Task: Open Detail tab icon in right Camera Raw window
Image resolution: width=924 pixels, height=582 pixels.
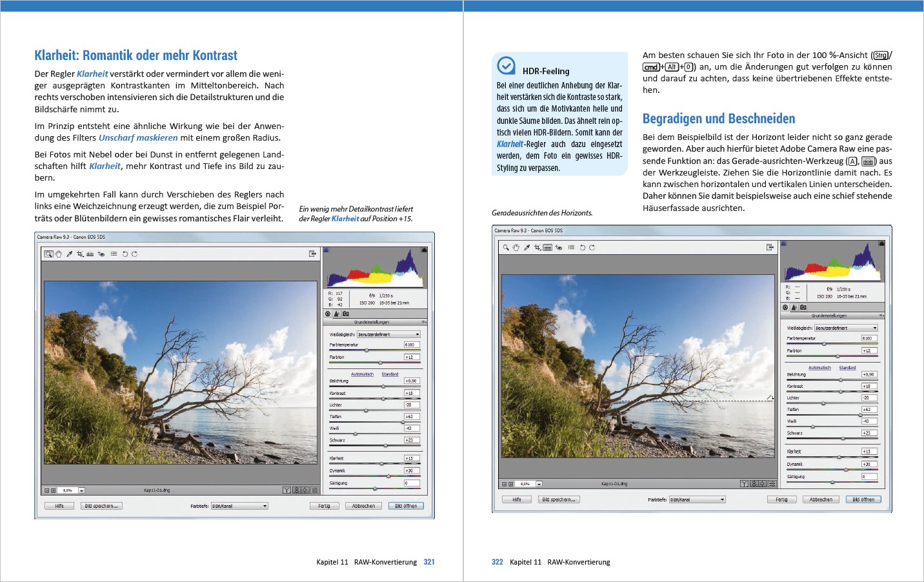Action: (794, 308)
